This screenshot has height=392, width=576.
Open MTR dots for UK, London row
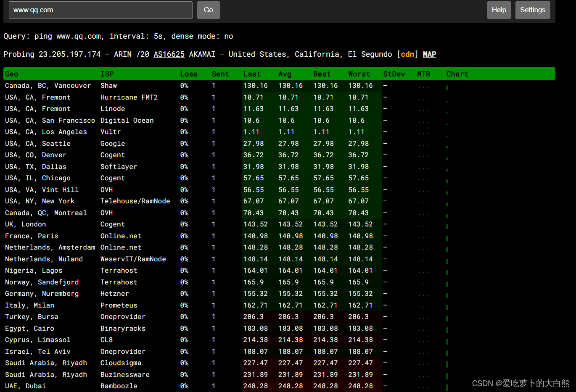point(423,226)
